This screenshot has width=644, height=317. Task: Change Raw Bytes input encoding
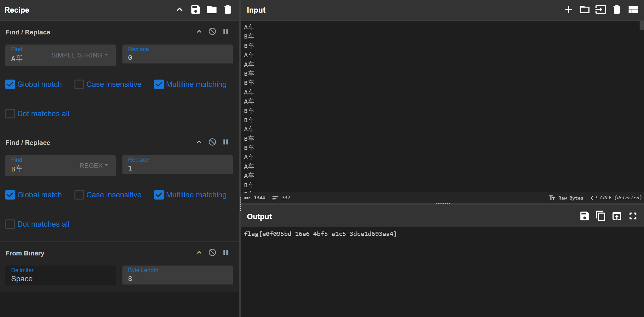coord(566,198)
